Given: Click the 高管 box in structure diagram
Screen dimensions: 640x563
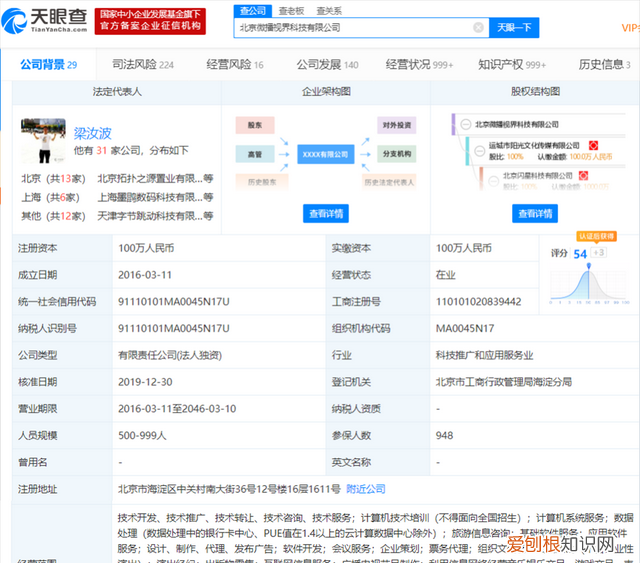Looking at the screenshot, I should [255, 154].
